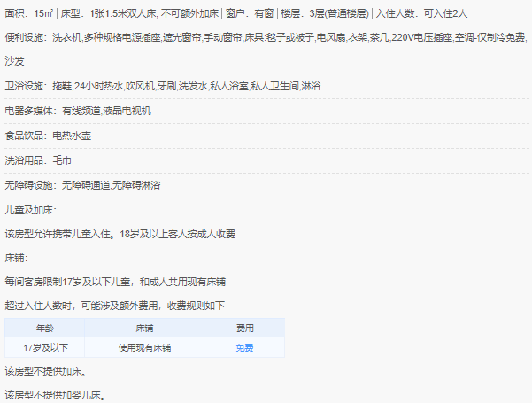Click the 费用 table header
Screen dimensions: 532x403
click(244, 329)
